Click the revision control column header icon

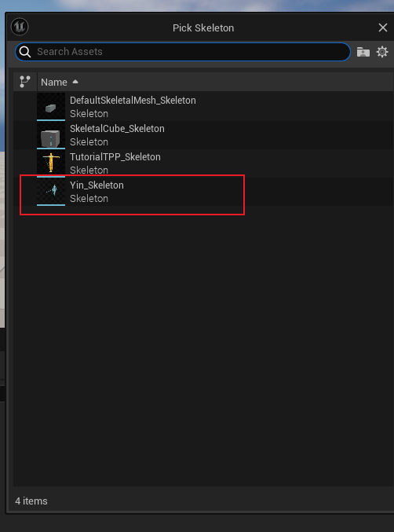[x=25, y=82]
